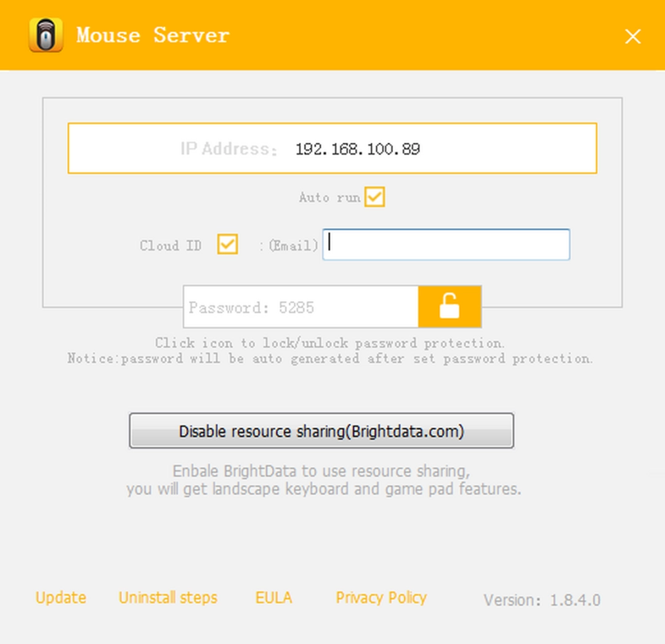The image size is (665, 644).
Task: Click the Password 5285 field
Action: [300, 307]
